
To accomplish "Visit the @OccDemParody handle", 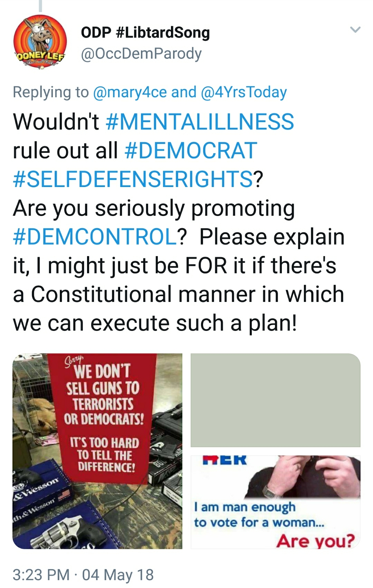I will (141, 53).
